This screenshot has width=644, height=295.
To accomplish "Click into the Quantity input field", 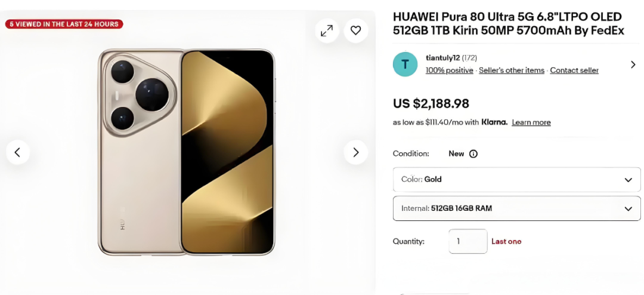I will [x=468, y=241].
